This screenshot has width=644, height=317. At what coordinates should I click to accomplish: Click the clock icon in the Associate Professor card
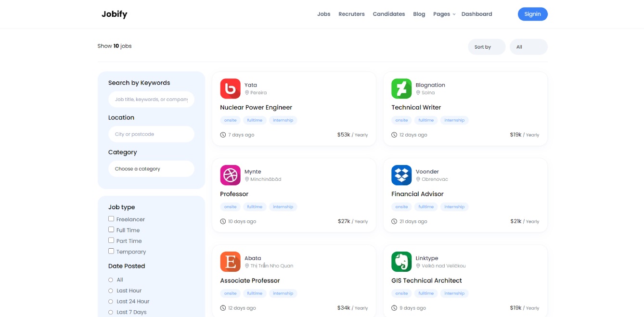[223, 308]
